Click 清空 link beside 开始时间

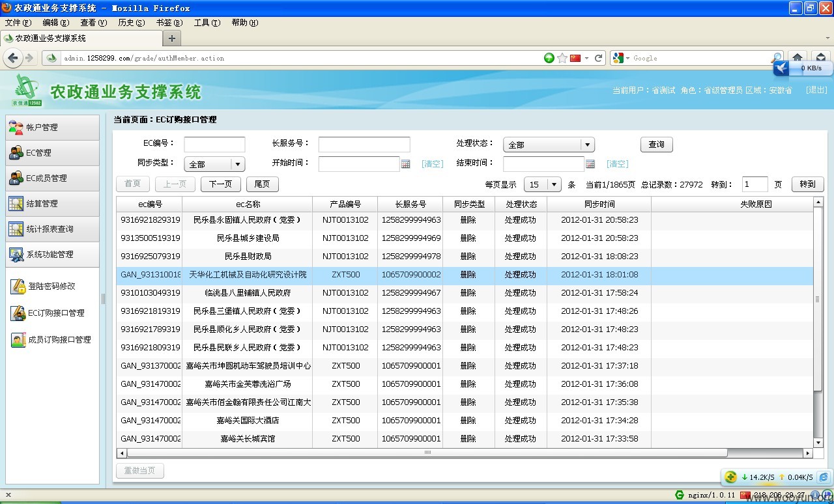[433, 164]
